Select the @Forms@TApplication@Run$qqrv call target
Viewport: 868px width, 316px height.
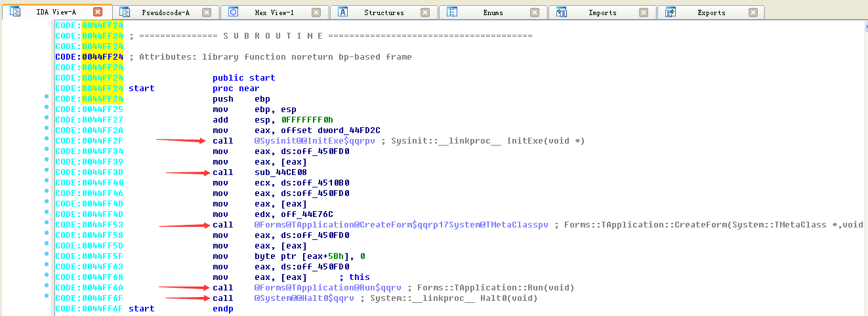(328, 288)
